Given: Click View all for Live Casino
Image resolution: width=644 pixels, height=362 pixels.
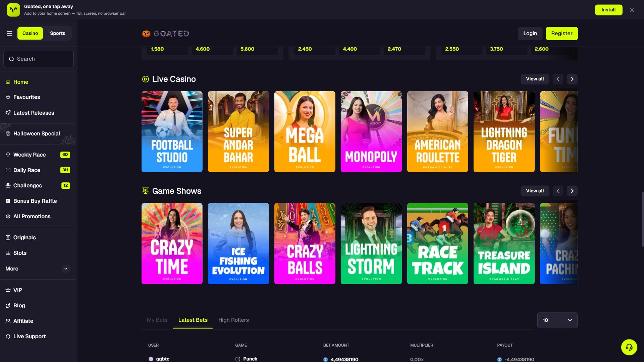Looking at the screenshot, I should click(x=535, y=79).
